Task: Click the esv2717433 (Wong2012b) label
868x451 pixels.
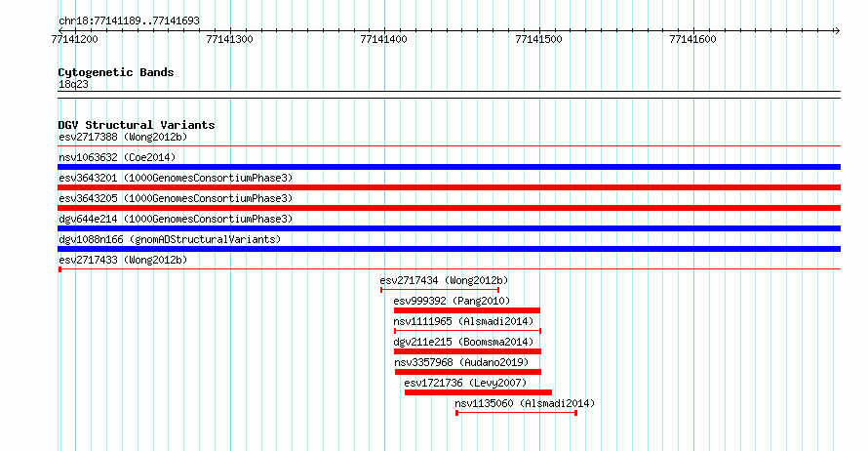Action: [x=123, y=260]
